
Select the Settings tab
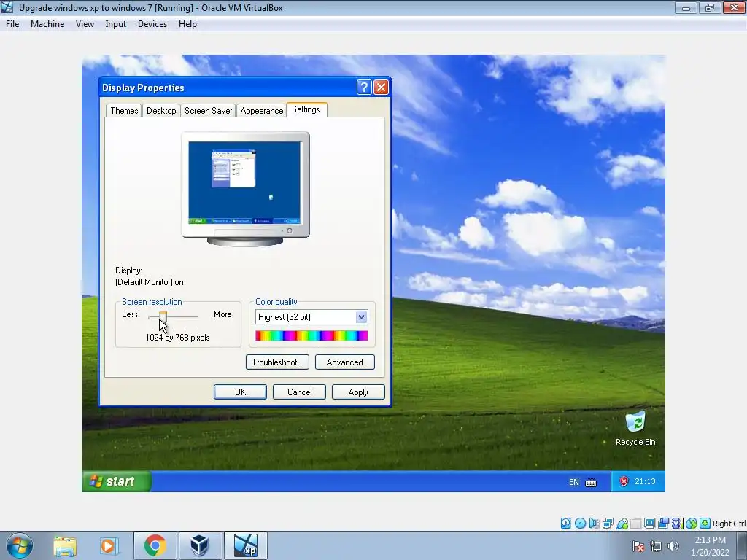point(306,109)
